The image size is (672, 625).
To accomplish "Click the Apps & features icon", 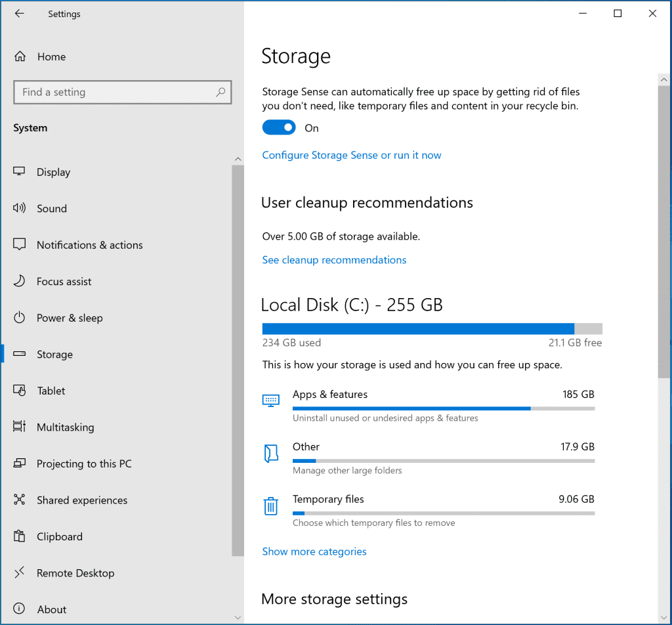I will click(x=270, y=400).
